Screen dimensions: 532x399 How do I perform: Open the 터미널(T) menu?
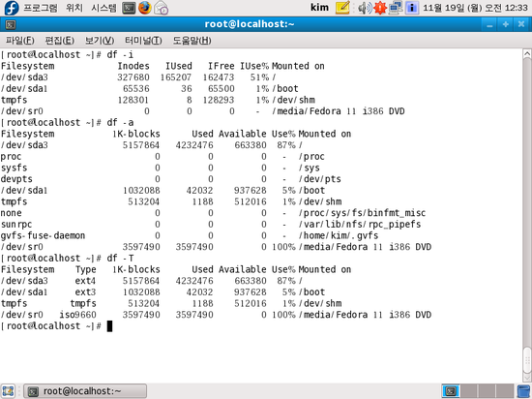[143, 41]
